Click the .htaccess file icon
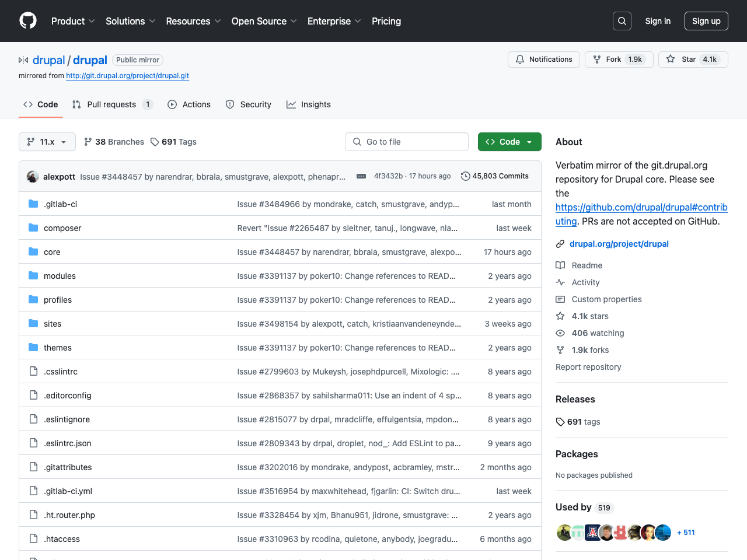Image resolution: width=747 pixels, height=560 pixels. coord(33,539)
